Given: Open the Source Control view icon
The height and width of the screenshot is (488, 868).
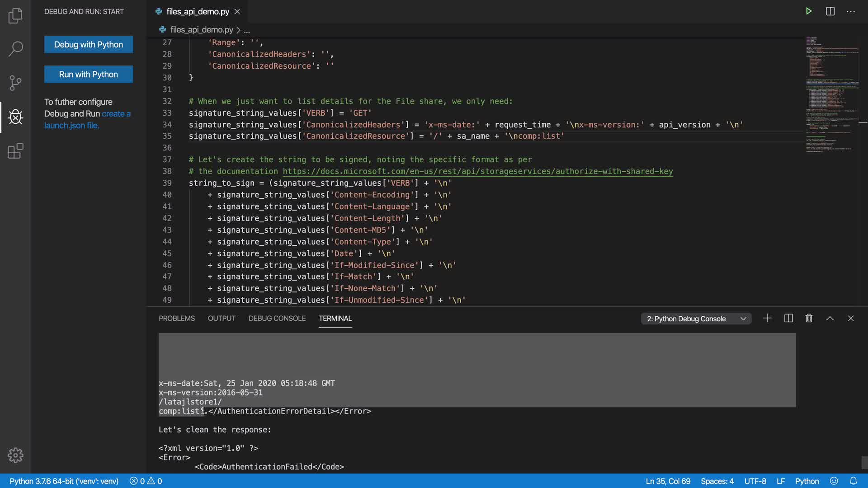Looking at the screenshot, I should coord(15,83).
